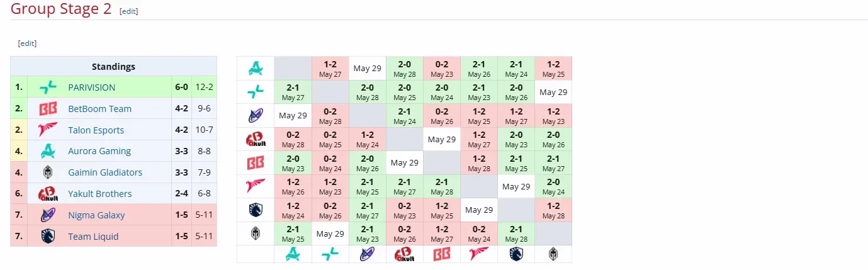Click Aurora logo in crosstable's left column

[x=256, y=68]
